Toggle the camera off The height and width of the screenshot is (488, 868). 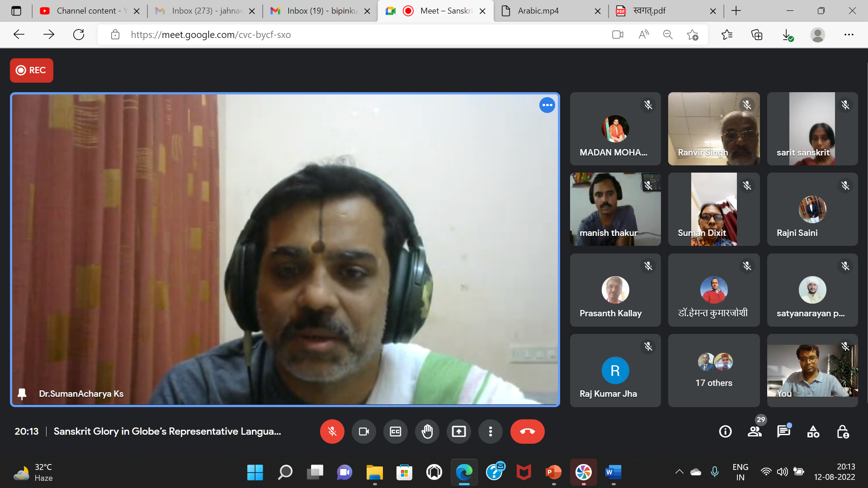click(363, 432)
